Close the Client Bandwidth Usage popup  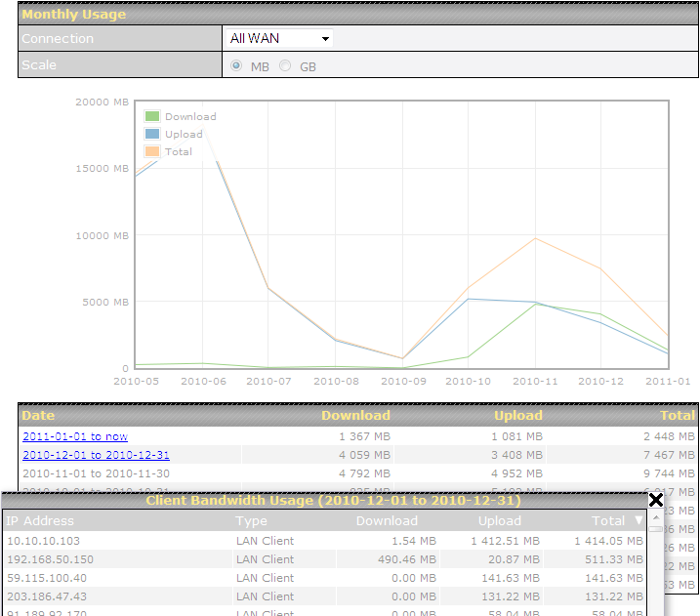coord(655,500)
